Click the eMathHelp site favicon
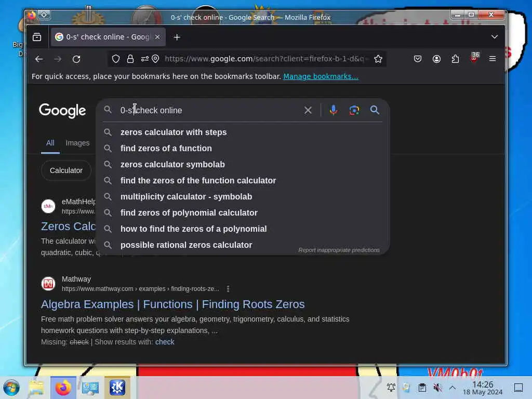Viewport: 532px width, 399px height. 48,206
